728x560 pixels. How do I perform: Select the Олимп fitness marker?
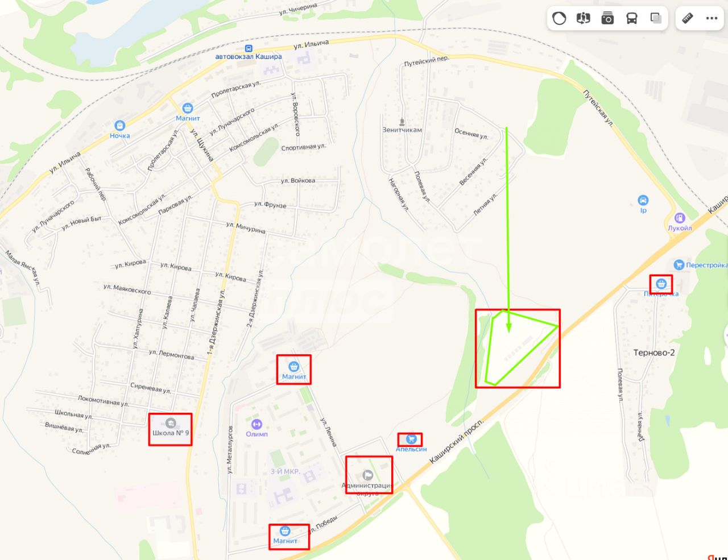click(257, 424)
